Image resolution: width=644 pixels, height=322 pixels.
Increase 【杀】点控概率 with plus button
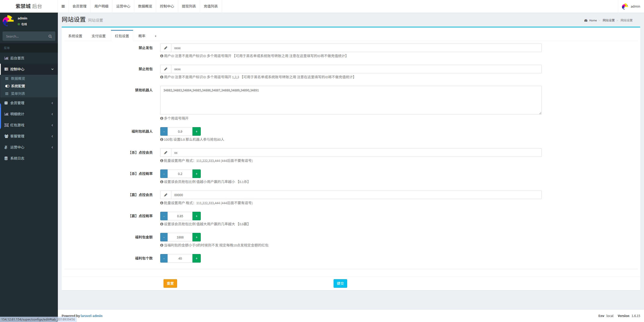[196, 174]
